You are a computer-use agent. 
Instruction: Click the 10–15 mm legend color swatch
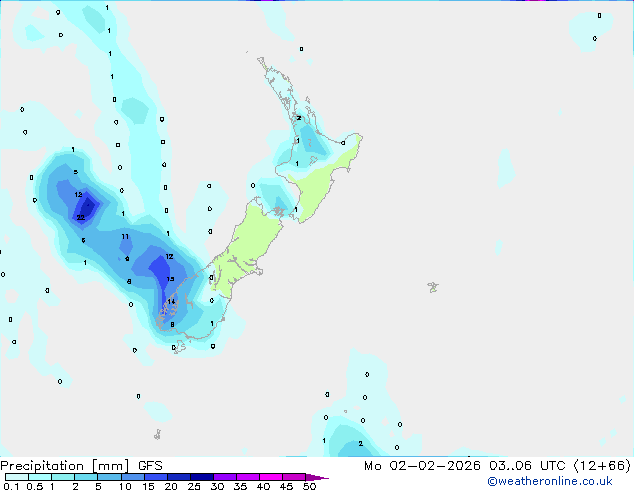133,477
